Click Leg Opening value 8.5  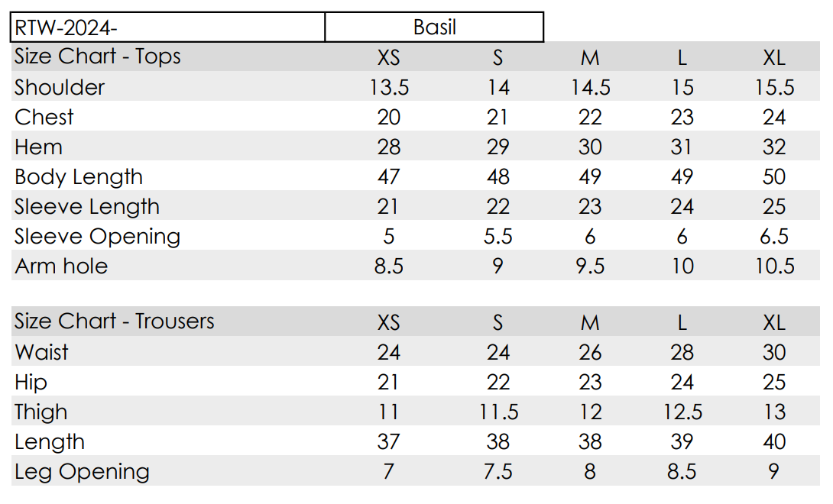(x=682, y=471)
